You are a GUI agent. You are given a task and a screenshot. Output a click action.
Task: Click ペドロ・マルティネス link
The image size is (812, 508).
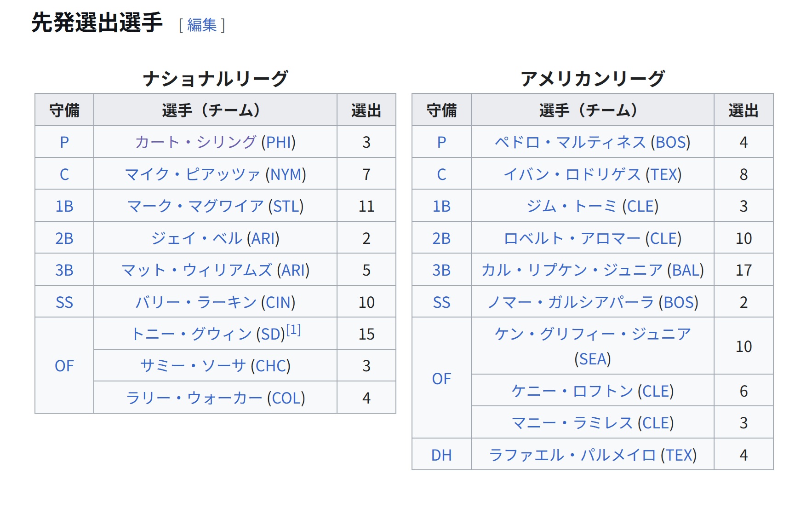(x=570, y=142)
